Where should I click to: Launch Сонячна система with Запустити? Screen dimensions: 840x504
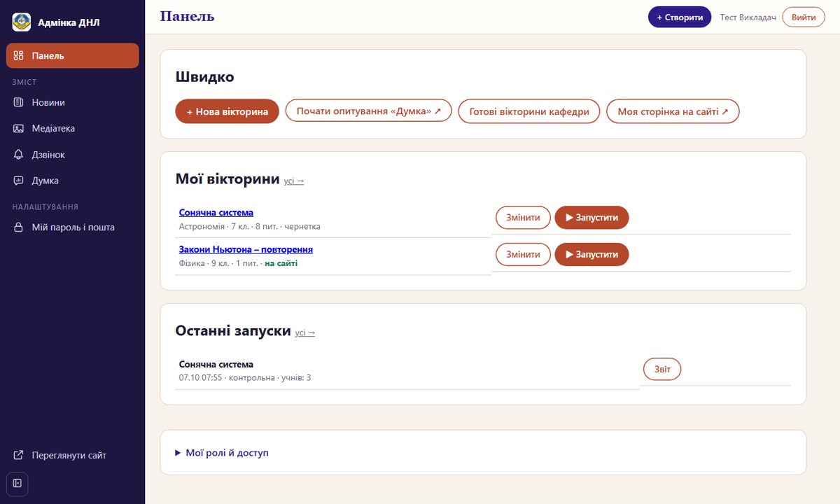point(592,218)
